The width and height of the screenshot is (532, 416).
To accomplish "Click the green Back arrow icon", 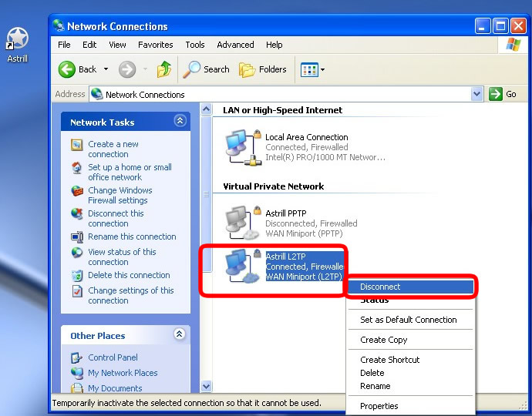I will [x=66, y=69].
